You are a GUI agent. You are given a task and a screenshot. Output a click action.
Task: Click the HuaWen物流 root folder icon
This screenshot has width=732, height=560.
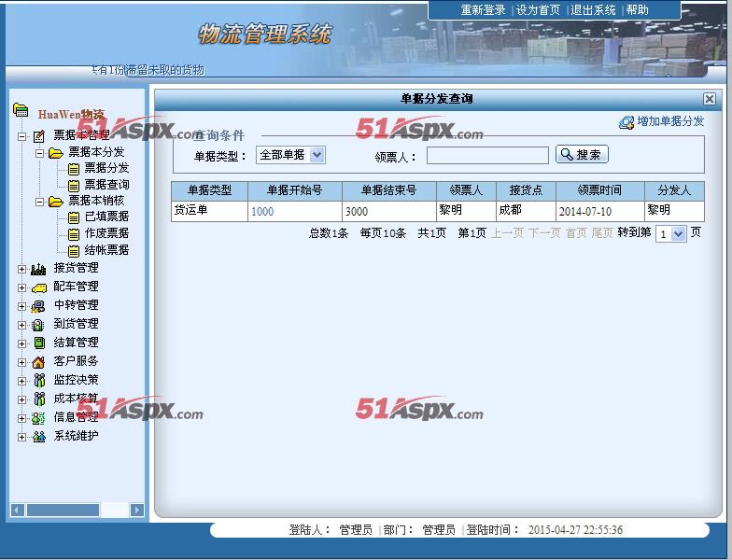[x=21, y=110]
